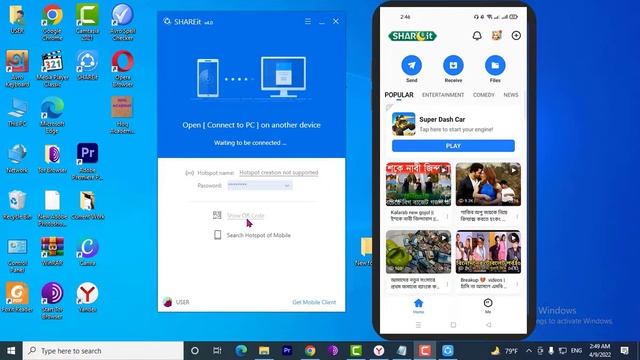Open Task View on taskbar
Viewport: 640px width, 360px height.
point(217,351)
